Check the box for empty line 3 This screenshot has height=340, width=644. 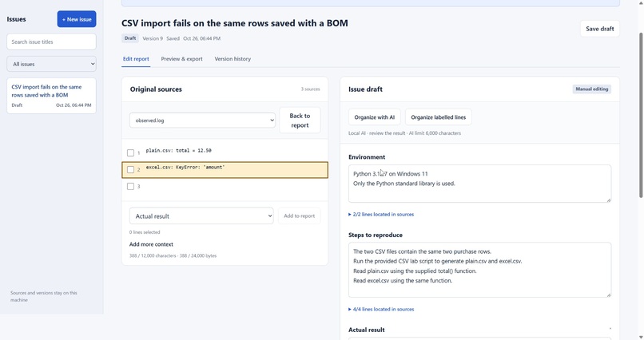[130, 186]
